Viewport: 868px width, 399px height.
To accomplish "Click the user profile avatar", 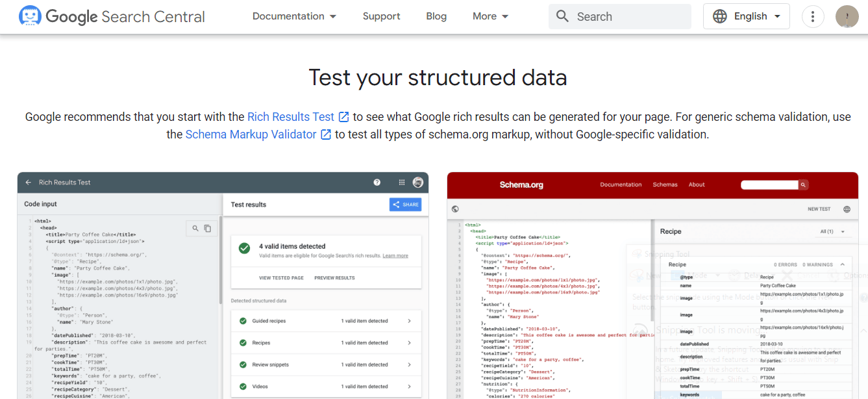I will click(x=847, y=16).
